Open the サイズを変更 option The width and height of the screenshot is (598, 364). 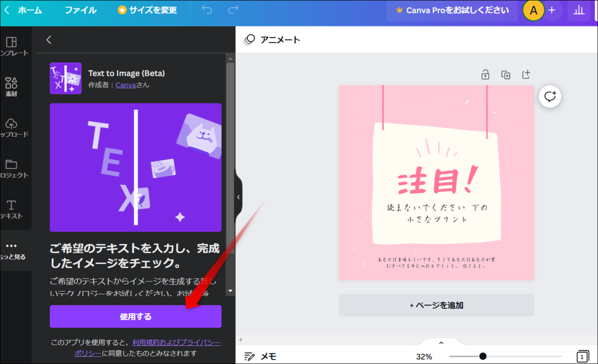(148, 10)
